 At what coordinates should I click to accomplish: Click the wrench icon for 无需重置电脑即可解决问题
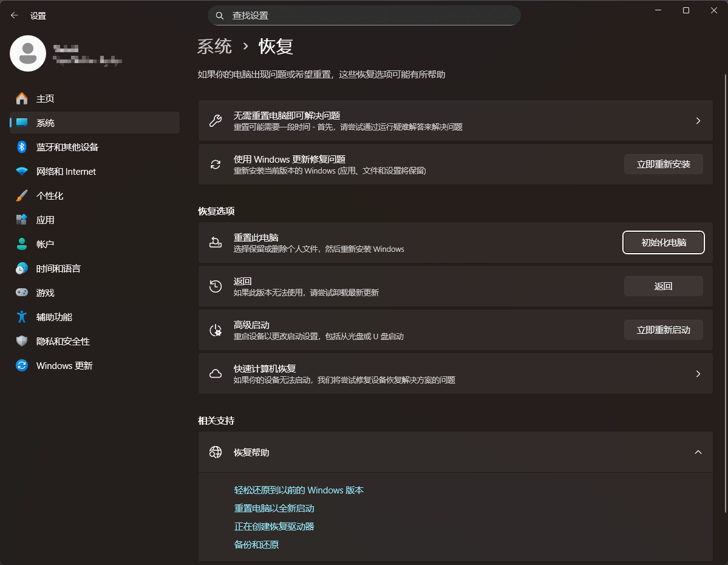coord(216,121)
